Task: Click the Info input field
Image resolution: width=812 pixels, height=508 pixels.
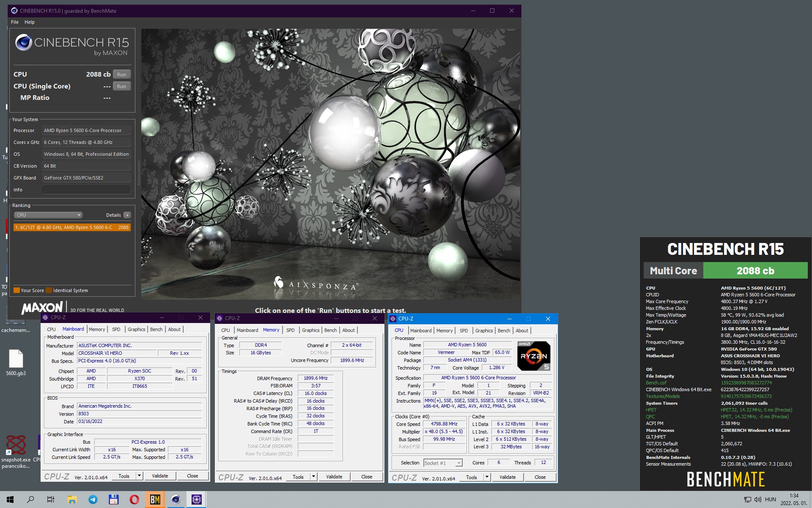Action: [86, 190]
